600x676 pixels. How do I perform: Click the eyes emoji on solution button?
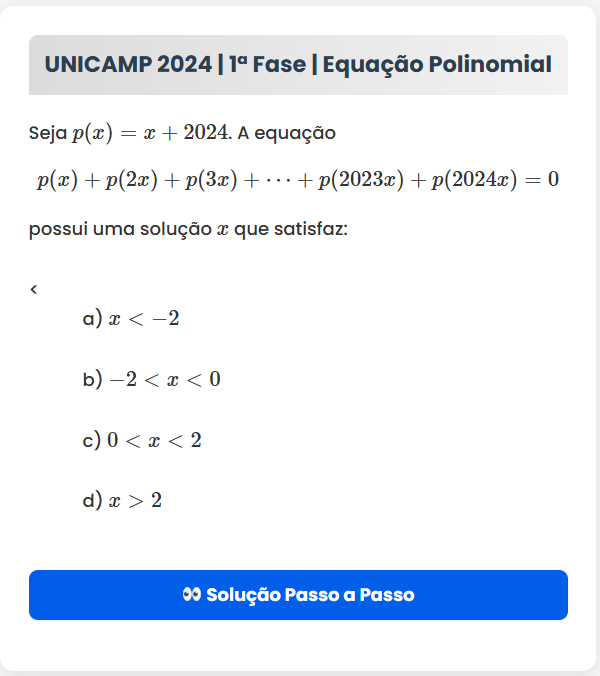pos(192,595)
